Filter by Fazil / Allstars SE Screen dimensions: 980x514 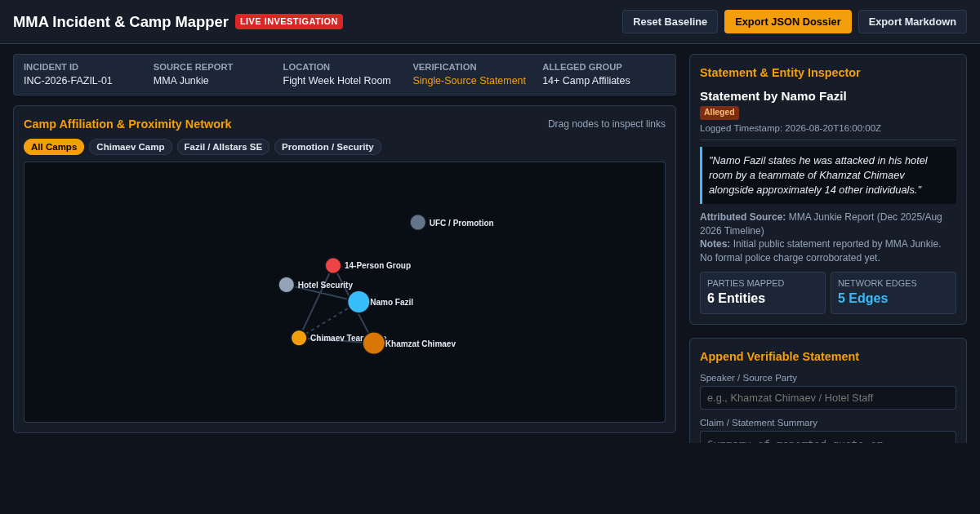[223, 147]
